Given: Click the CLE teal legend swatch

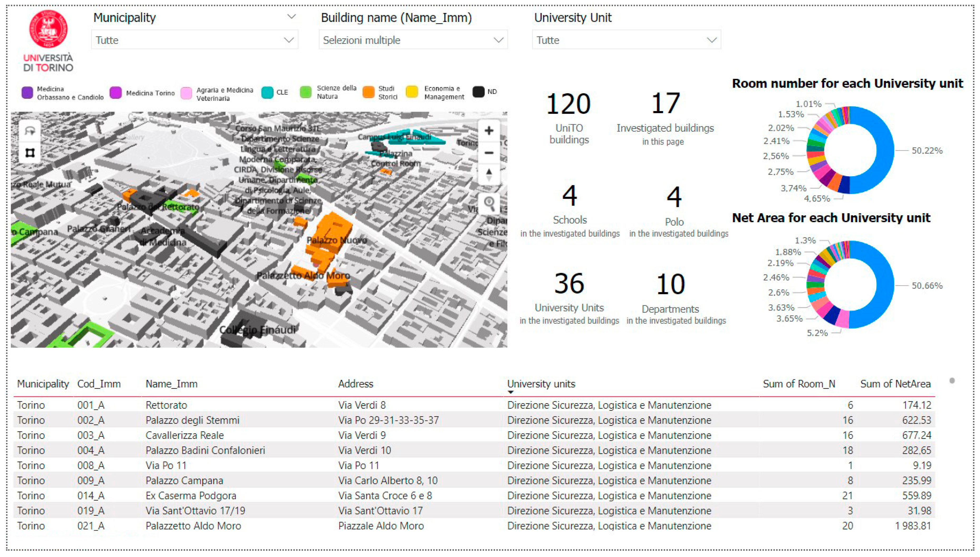Looking at the screenshot, I should 267,92.
